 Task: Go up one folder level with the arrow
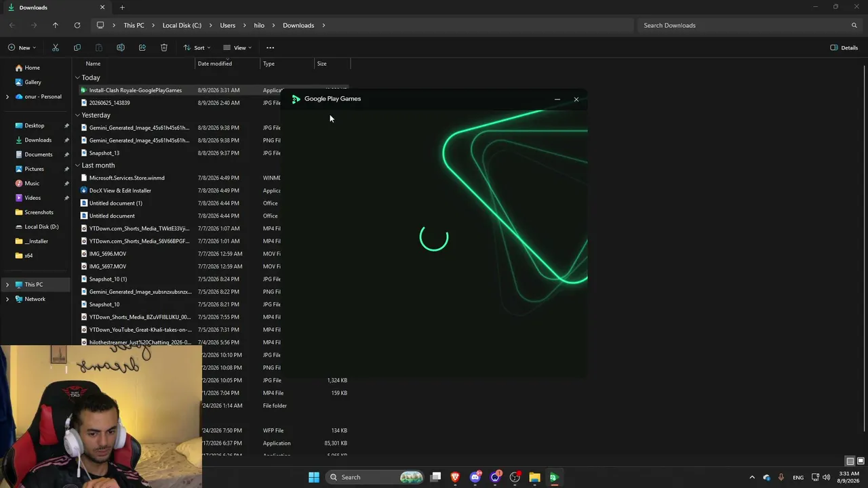(x=56, y=25)
